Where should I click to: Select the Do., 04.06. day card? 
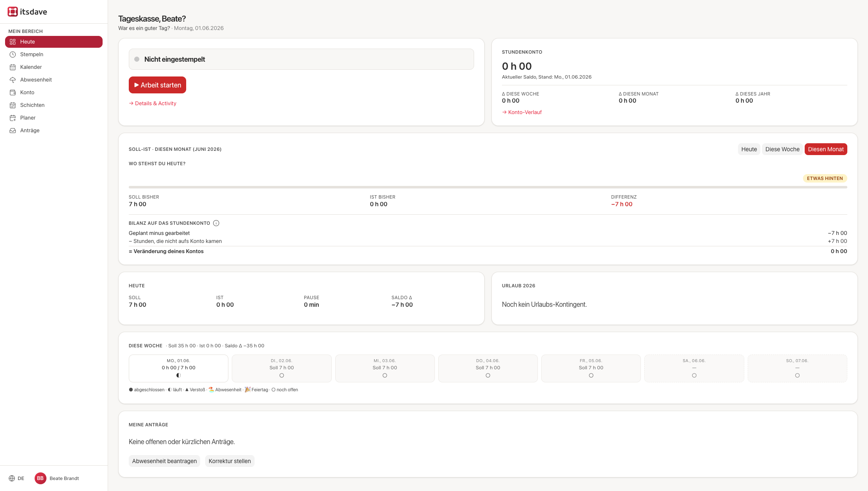488,368
